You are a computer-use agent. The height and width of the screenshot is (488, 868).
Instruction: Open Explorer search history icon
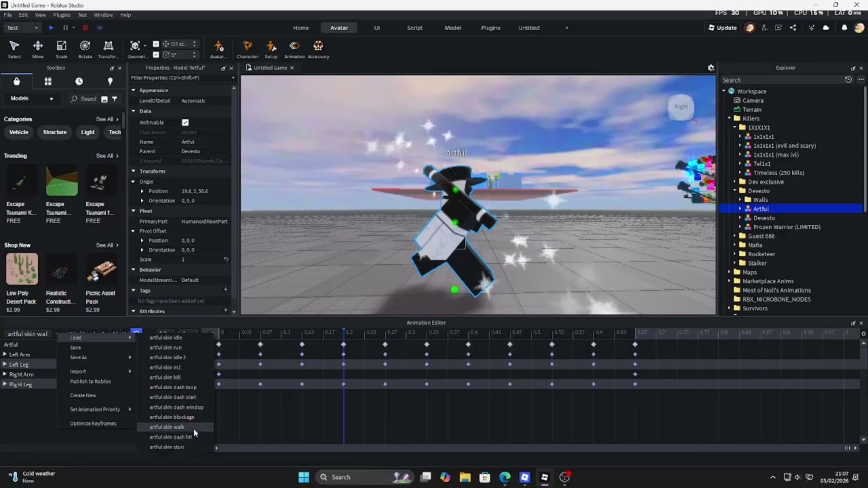coord(848,80)
